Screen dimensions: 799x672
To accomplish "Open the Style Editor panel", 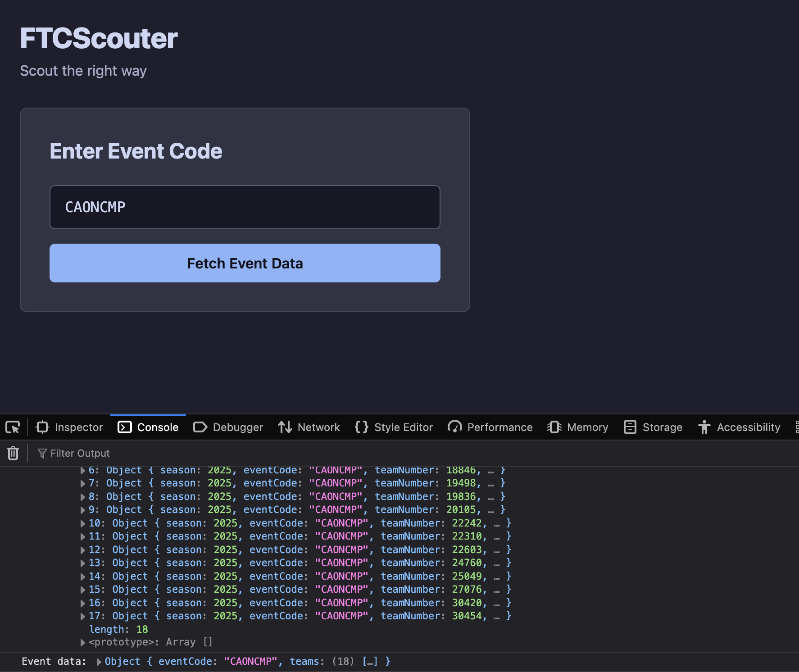I will click(x=394, y=427).
